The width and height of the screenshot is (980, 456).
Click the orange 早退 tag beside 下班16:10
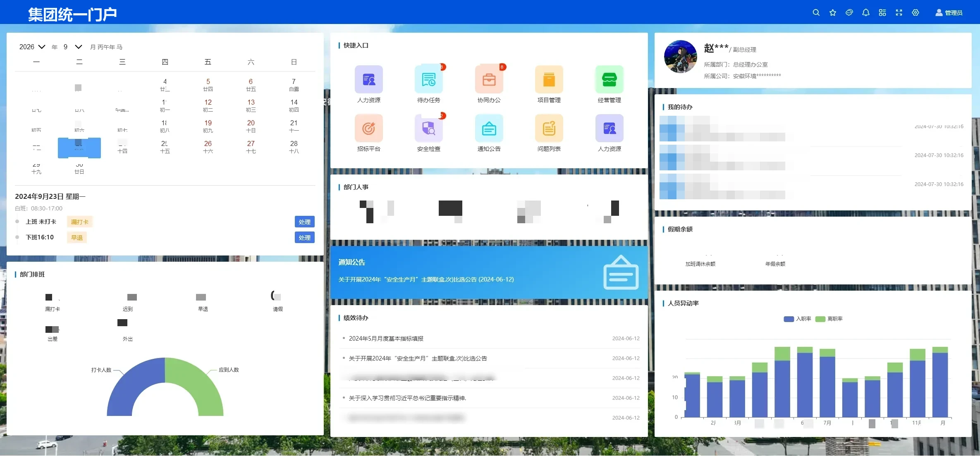pyautogui.click(x=77, y=238)
